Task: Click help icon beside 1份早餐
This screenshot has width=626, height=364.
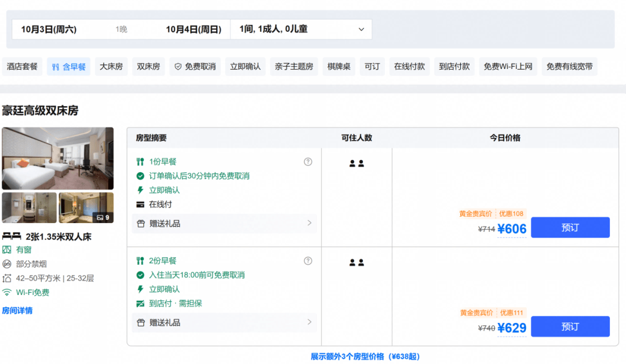Action: (x=308, y=162)
